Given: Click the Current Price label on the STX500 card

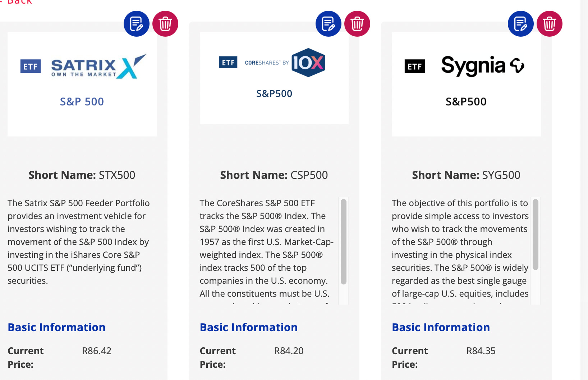Looking at the screenshot, I should 26,358.
